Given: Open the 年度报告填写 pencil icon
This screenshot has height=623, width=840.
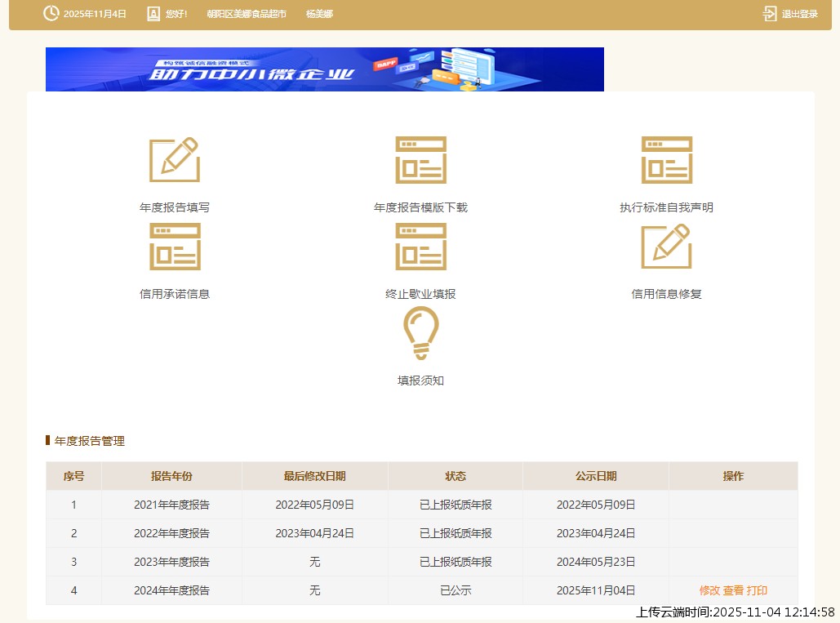Looking at the screenshot, I should point(174,160).
